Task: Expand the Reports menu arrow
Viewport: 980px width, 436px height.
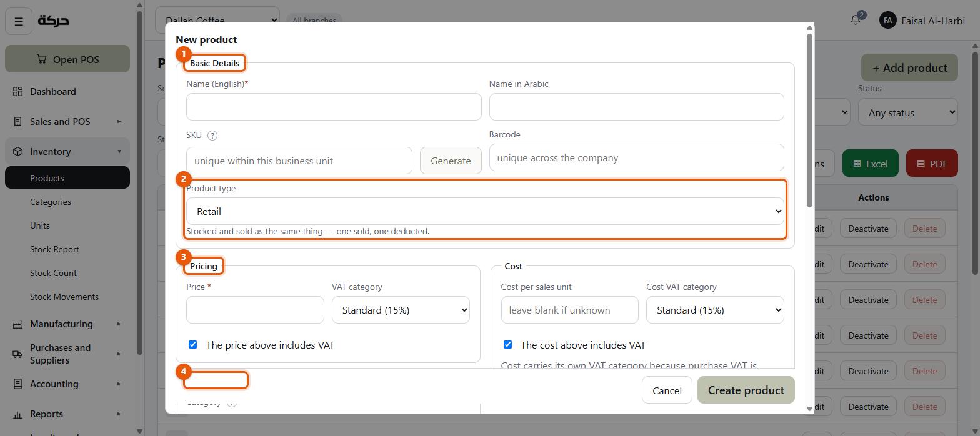Action: tap(119, 414)
